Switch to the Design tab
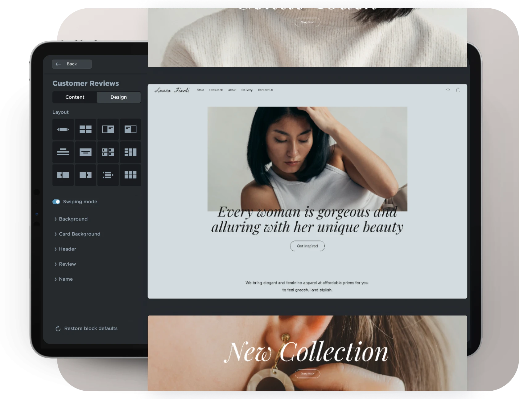This screenshot has width=532, height=399. click(x=118, y=97)
